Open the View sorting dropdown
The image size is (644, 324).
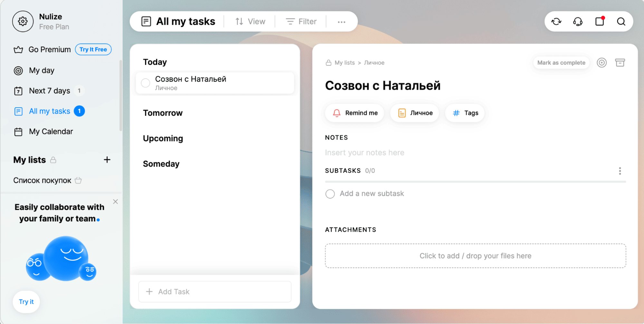(250, 22)
